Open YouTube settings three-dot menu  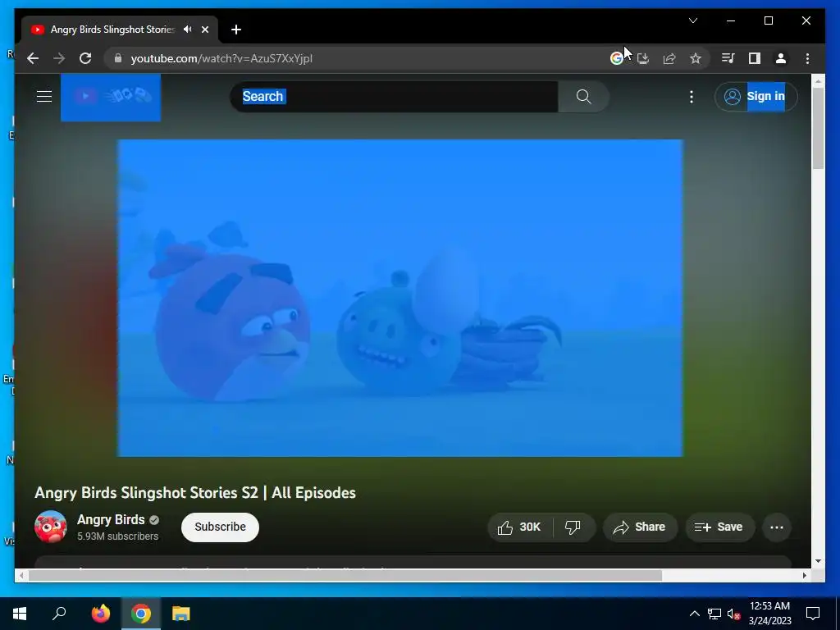tap(691, 97)
